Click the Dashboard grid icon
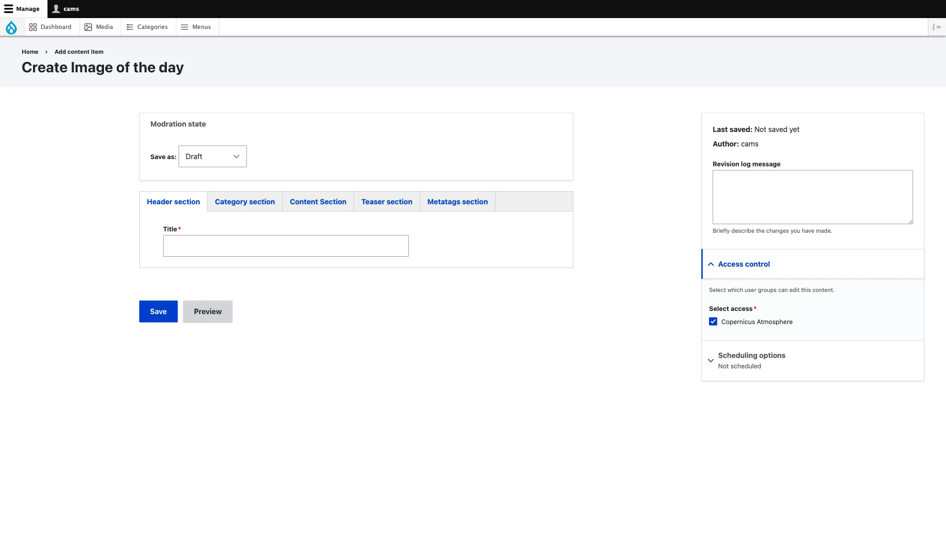The width and height of the screenshot is (946, 560). click(x=33, y=27)
